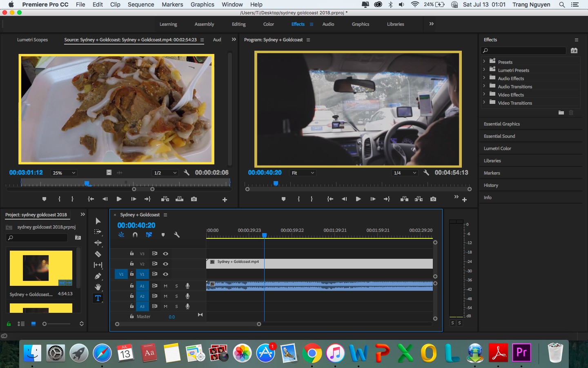Select the Track Select Forward tool
The height and width of the screenshot is (368, 588).
98,232
